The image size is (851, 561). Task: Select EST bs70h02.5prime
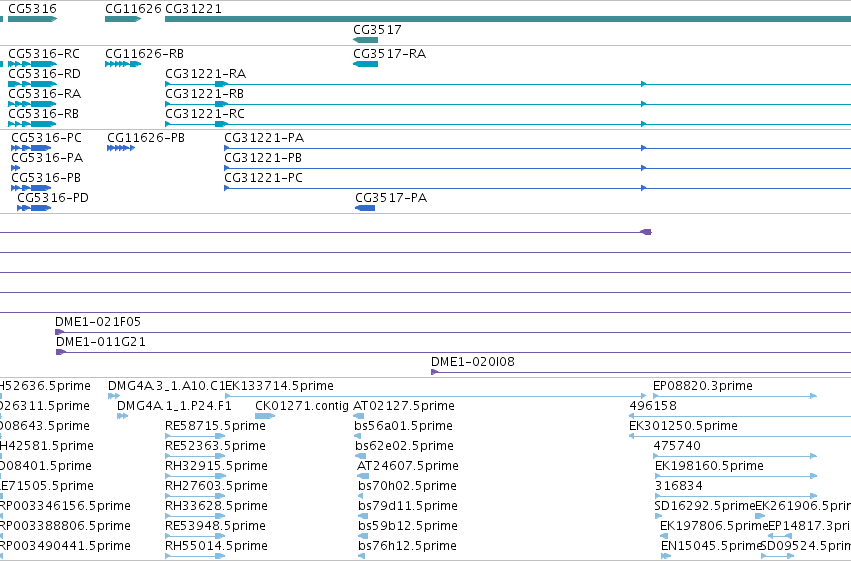[x=408, y=486]
